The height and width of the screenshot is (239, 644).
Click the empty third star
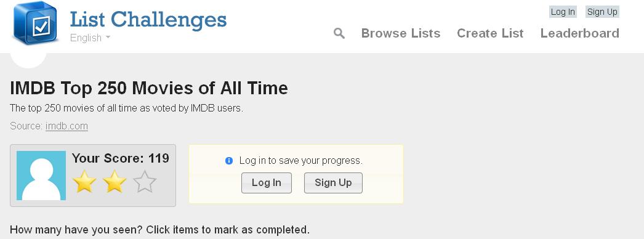pyautogui.click(x=145, y=182)
